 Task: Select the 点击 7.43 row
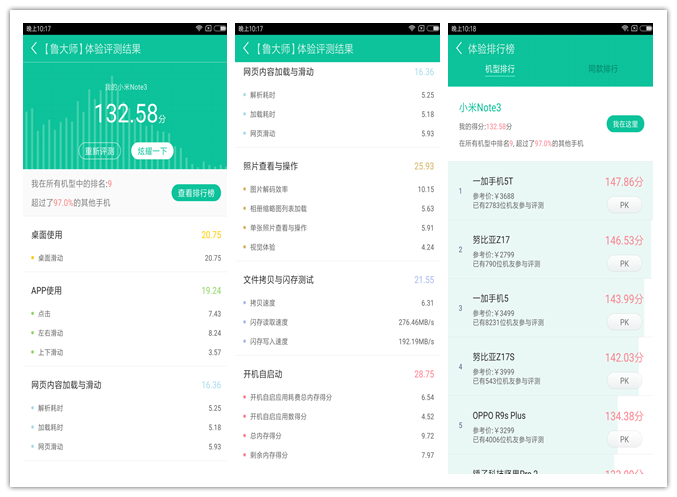pos(125,313)
